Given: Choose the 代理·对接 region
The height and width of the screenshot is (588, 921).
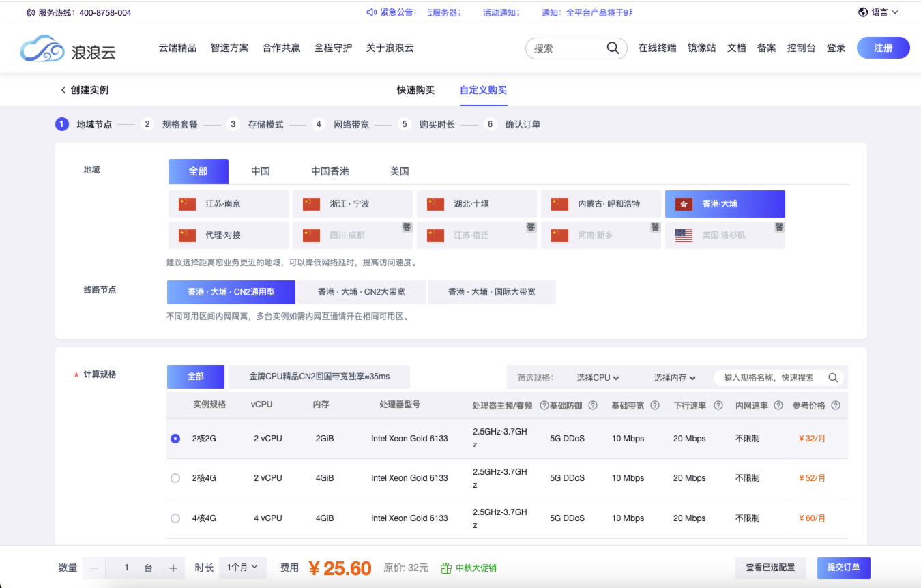Looking at the screenshot, I should (x=229, y=235).
